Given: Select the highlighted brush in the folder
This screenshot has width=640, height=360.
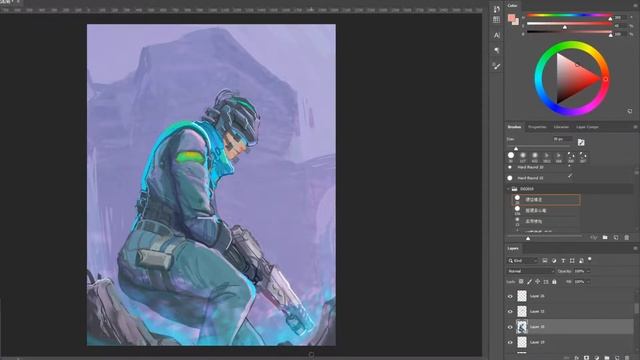Looking at the screenshot, I should (546, 200).
